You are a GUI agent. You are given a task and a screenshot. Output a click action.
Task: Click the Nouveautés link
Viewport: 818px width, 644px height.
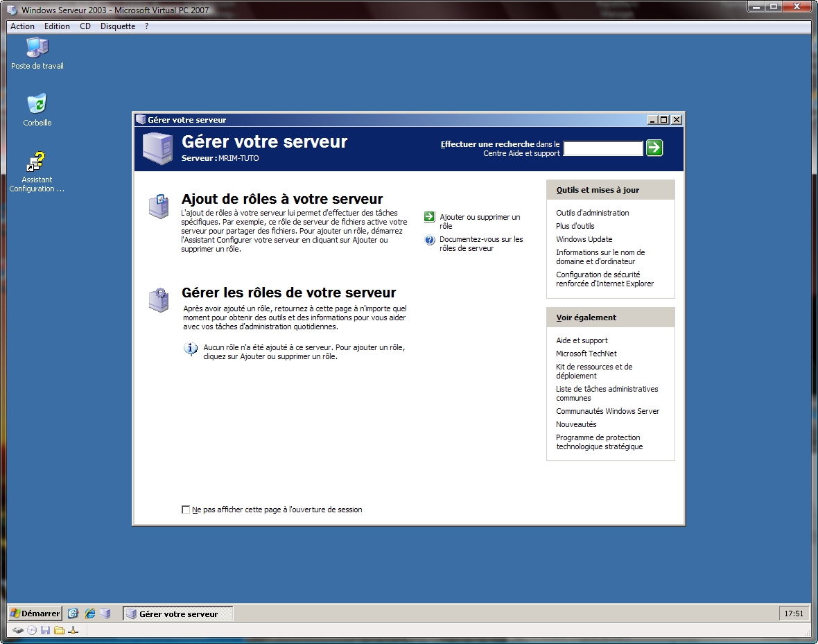click(x=576, y=424)
